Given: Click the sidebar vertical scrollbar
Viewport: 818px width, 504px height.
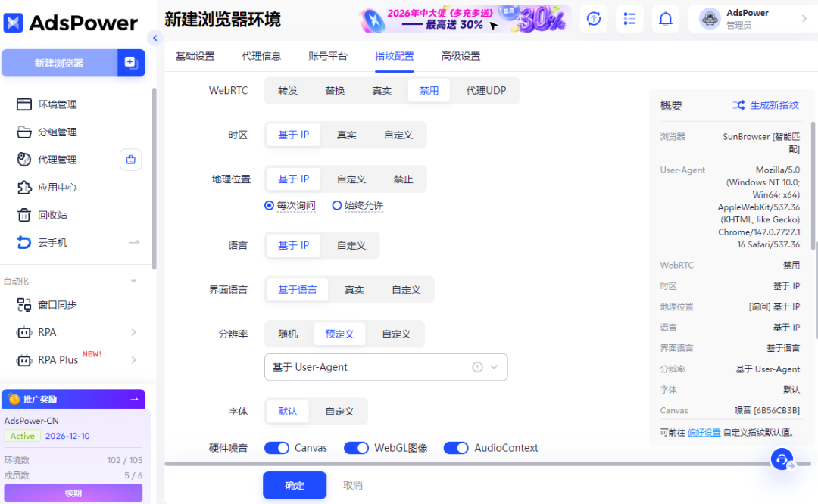Looking at the screenshot, I should coord(154,179).
